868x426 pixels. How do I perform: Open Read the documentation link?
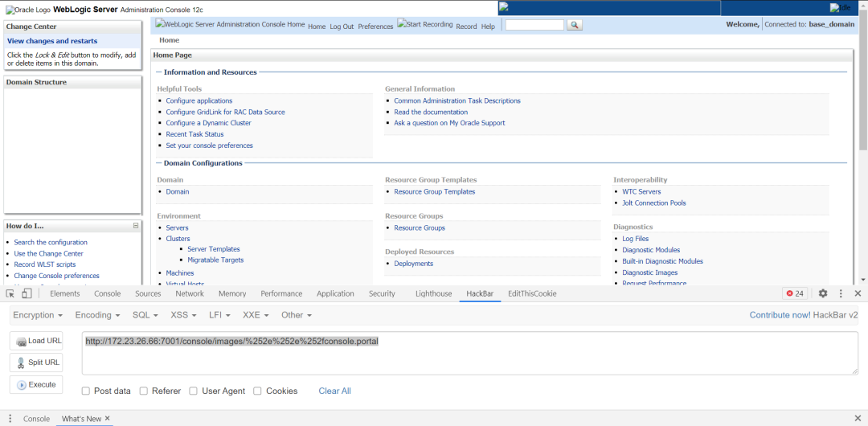click(431, 112)
